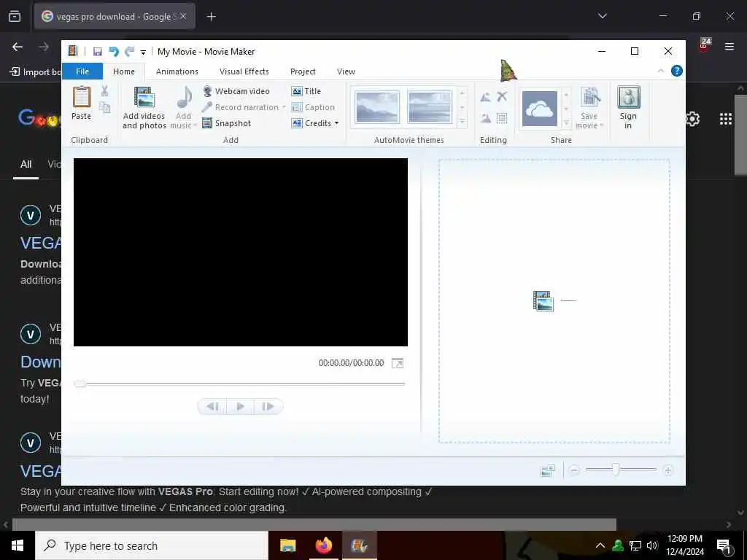Screen dimensions: 747x560
Task: Take a Snapshot of the preview
Action: tap(227, 123)
